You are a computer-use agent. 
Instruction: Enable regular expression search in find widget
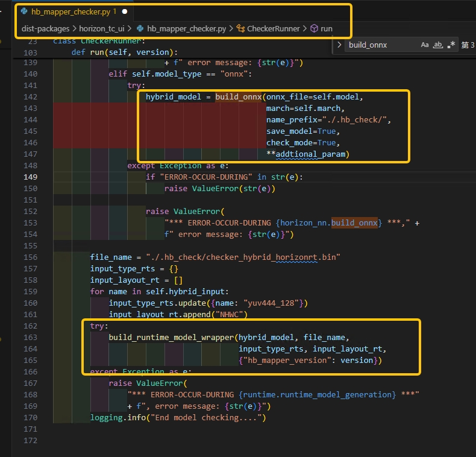[x=451, y=45]
